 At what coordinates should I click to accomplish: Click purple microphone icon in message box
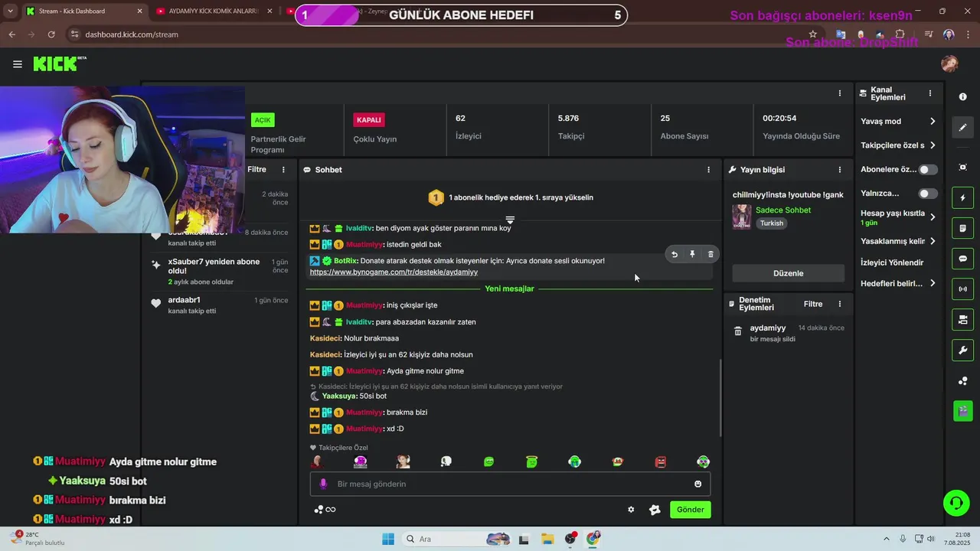323,484
